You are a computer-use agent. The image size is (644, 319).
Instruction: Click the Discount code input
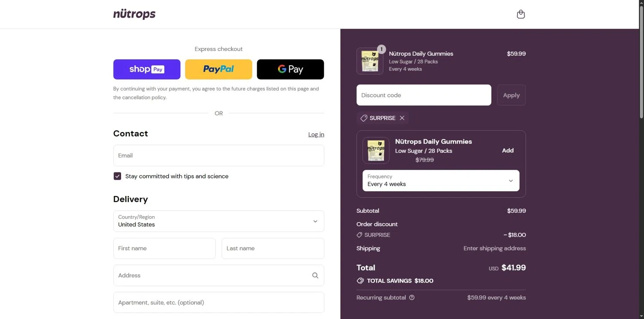coord(424,95)
